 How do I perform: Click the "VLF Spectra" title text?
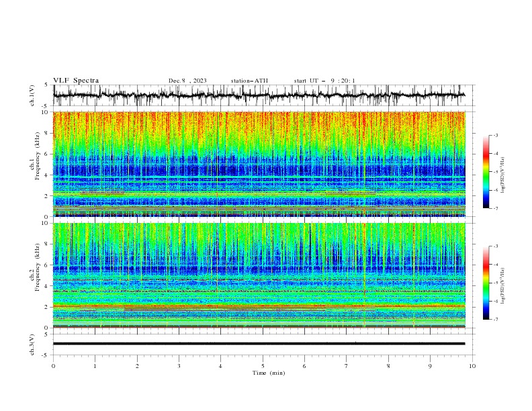[x=76, y=81]
